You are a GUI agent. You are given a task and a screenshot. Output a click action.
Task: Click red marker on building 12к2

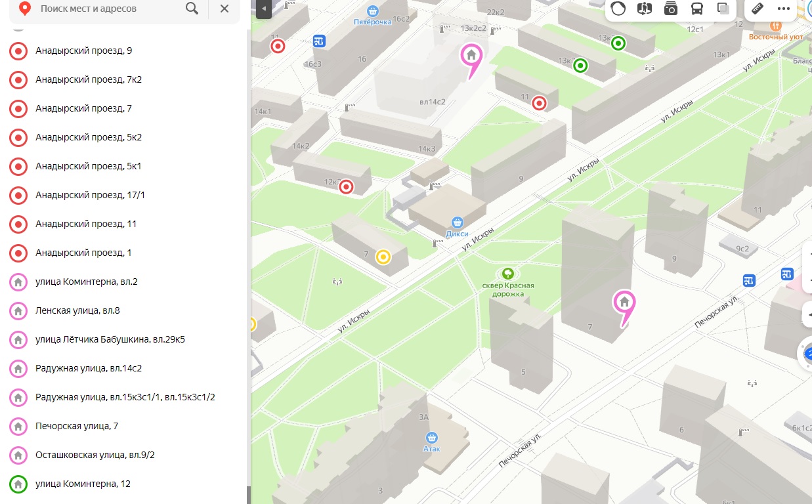pos(346,188)
